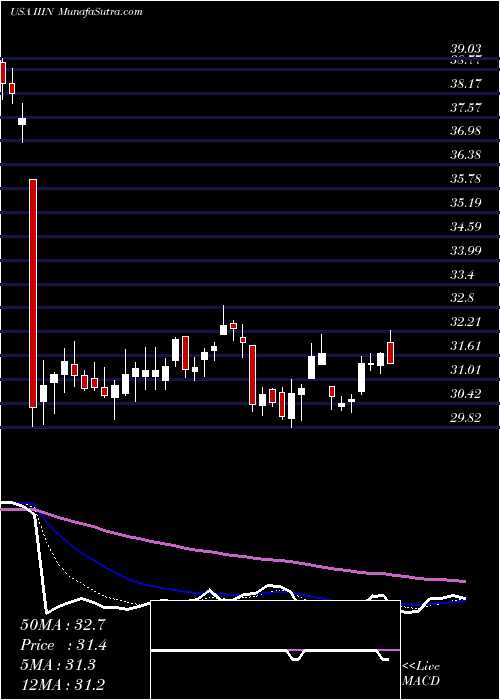Click the last red candlestick near 31.61
The height and width of the screenshot is (700, 500).
[x=391, y=353]
